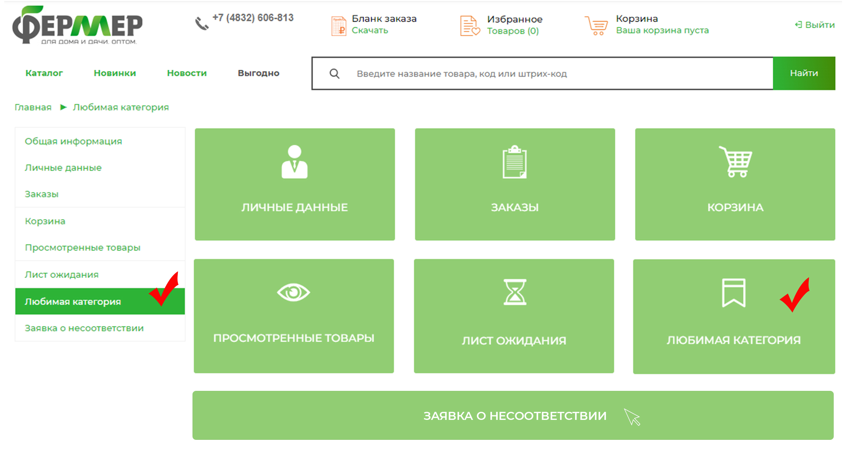Image resolution: width=868 pixels, height=458 pixels.
Task: Open the КОРЗИНА tile label
Action: click(735, 207)
